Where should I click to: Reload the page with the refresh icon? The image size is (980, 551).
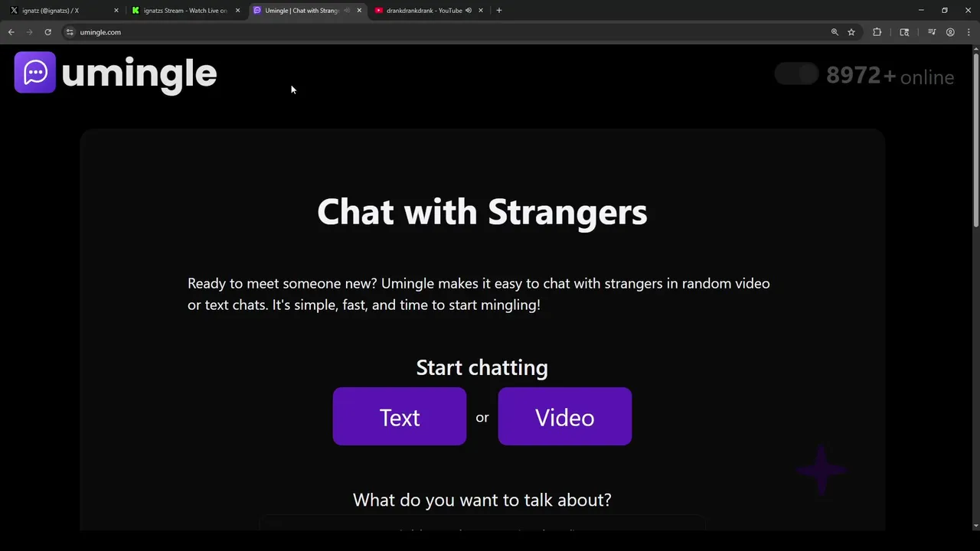(x=47, y=32)
